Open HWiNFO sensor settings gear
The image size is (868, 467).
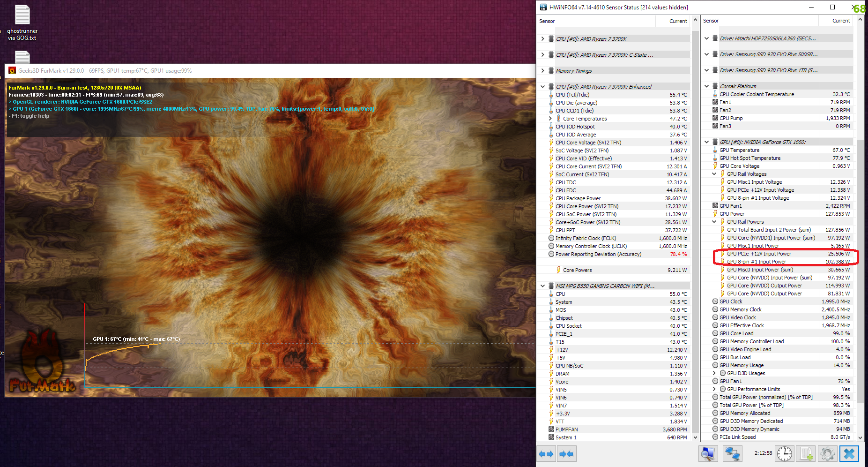pyautogui.click(x=827, y=454)
